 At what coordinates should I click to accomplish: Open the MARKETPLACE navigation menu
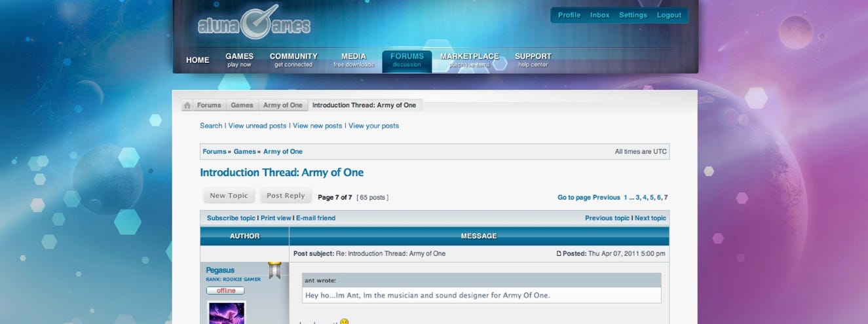click(469, 60)
